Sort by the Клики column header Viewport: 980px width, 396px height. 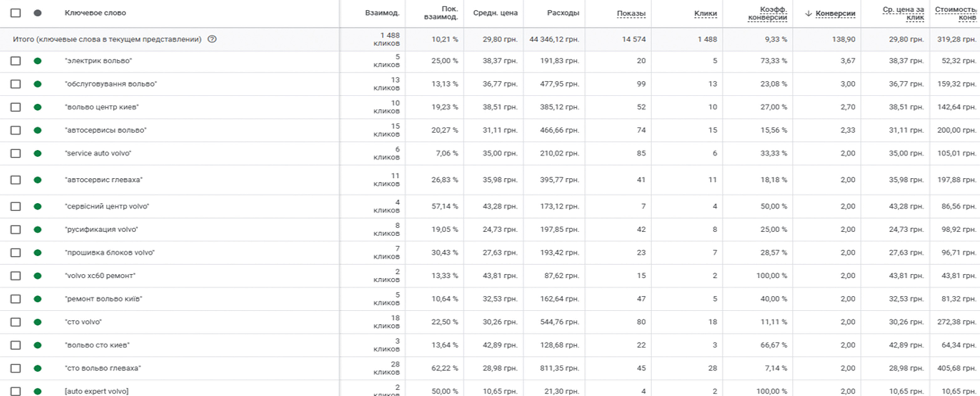[705, 13]
